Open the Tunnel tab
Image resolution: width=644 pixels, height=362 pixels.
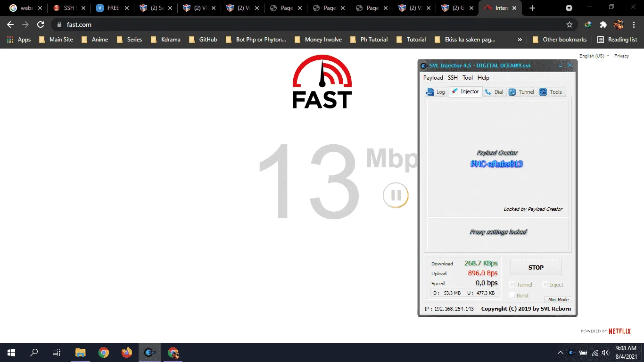pyautogui.click(x=521, y=92)
